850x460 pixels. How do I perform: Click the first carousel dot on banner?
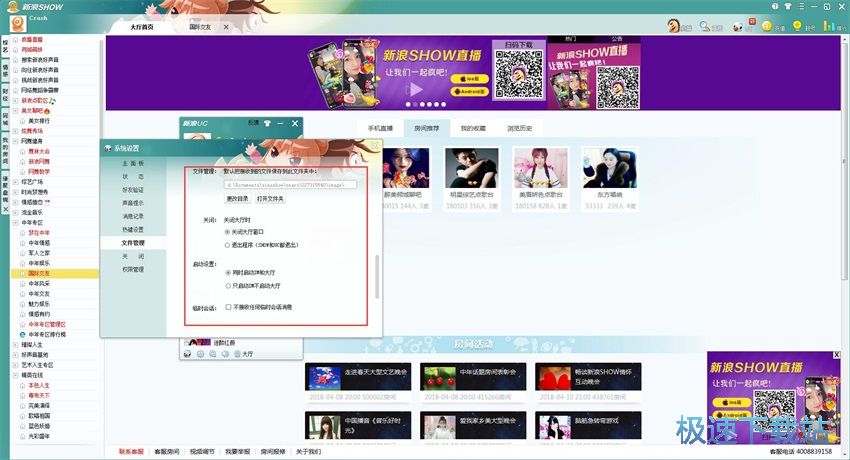pos(409,104)
